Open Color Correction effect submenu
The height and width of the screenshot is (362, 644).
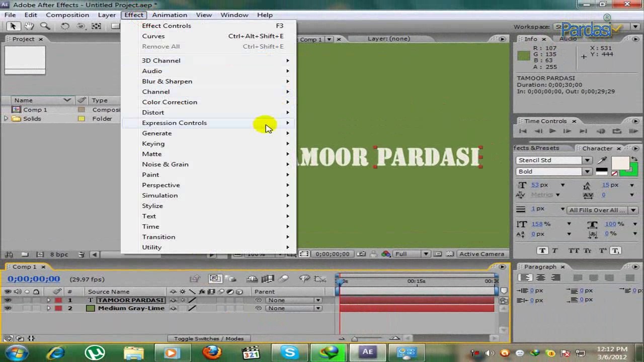[208, 102]
